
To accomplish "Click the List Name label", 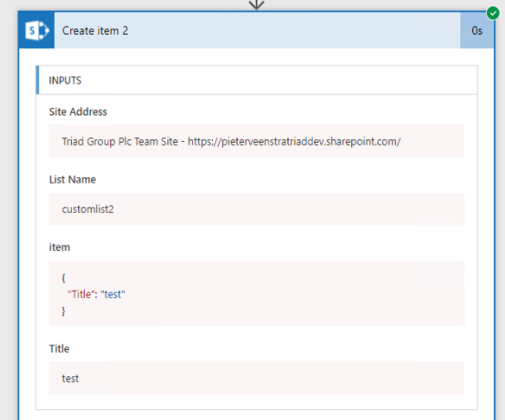I will coord(73,179).
